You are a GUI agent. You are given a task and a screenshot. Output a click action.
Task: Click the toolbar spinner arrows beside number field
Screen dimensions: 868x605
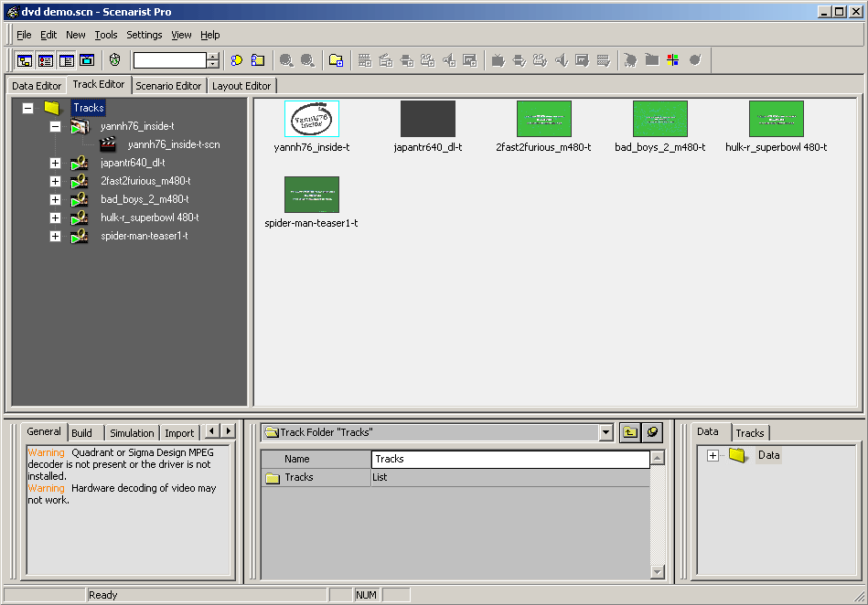213,60
